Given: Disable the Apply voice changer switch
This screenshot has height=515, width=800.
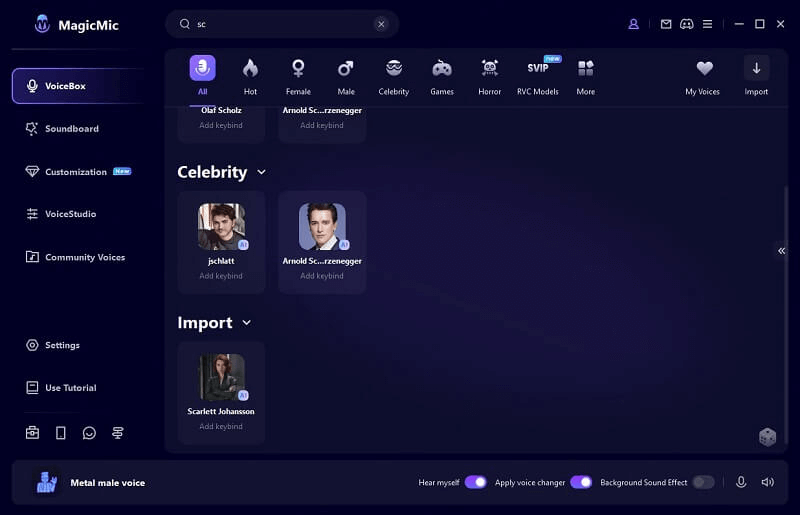Looking at the screenshot, I should pos(581,482).
